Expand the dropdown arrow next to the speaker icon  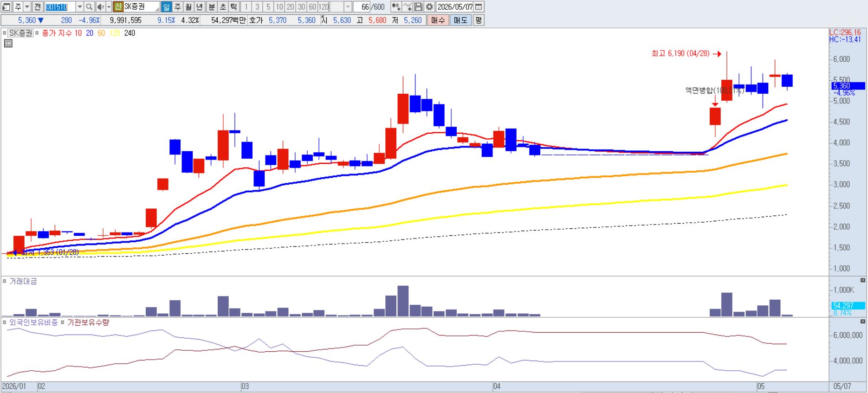[109, 7]
